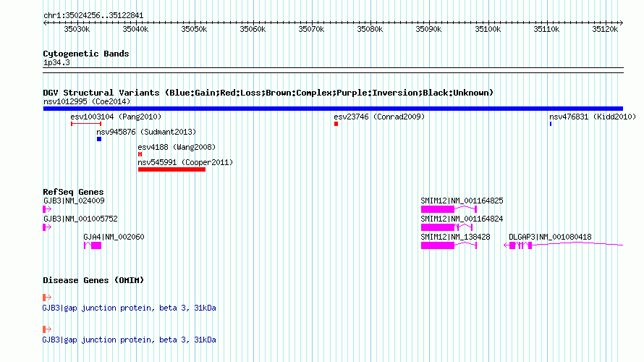Click the nsv1012995 blue gain variant bar
Image resolution: width=644 pixels, height=362 pixels.
[x=333, y=109]
